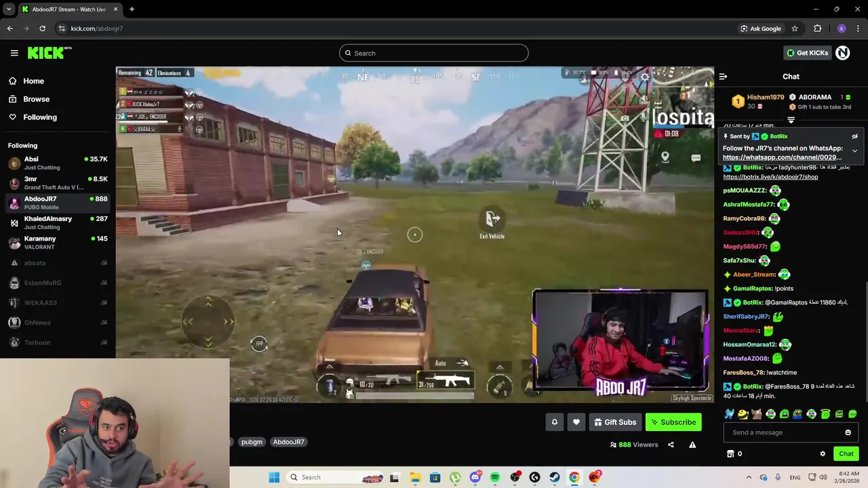The width and height of the screenshot is (868, 488).
Task: Open Spotify from taskbar
Action: pos(495,477)
